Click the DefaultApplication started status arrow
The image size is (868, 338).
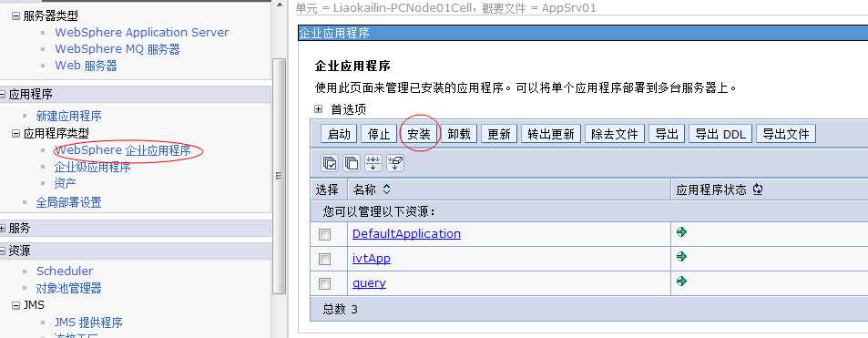point(681,232)
